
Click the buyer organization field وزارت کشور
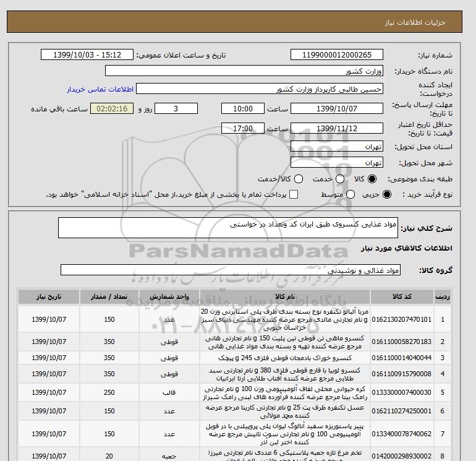click(x=244, y=71)
